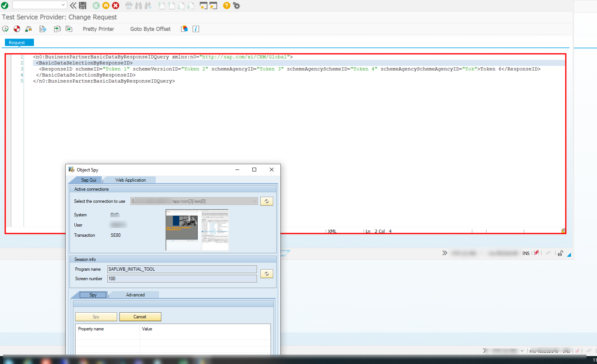Click the Find Next binoculars icon
The width and height of the screenshot is (597, 364).
pyautogui.click(x=148, y=6)
